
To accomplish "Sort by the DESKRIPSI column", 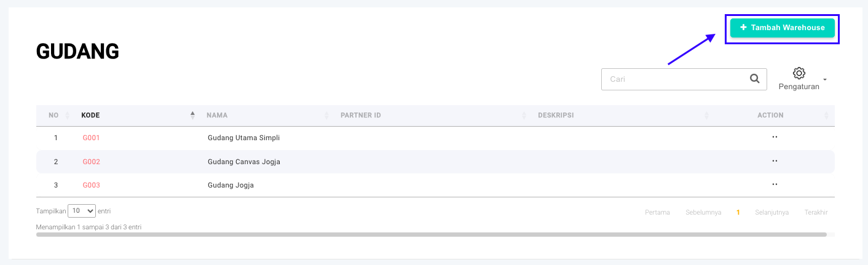I will click(556, 115).
